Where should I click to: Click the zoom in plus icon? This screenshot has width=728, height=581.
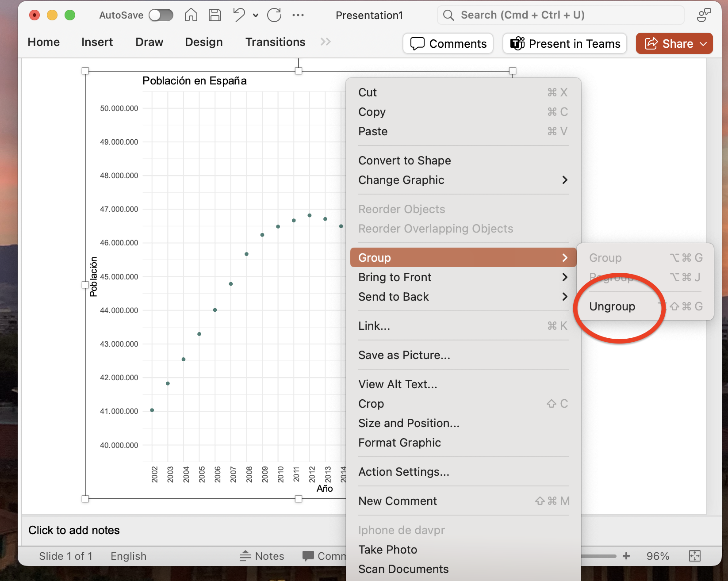click(626, 556)
